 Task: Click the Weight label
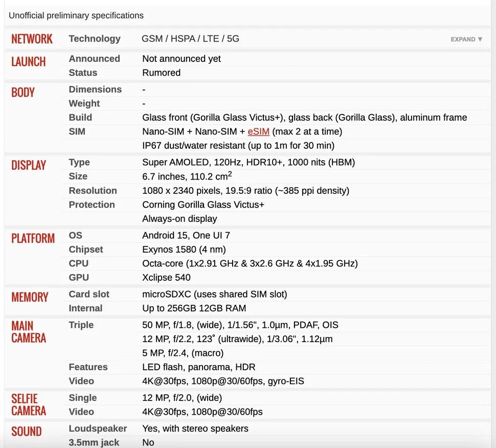coord(84,103)
